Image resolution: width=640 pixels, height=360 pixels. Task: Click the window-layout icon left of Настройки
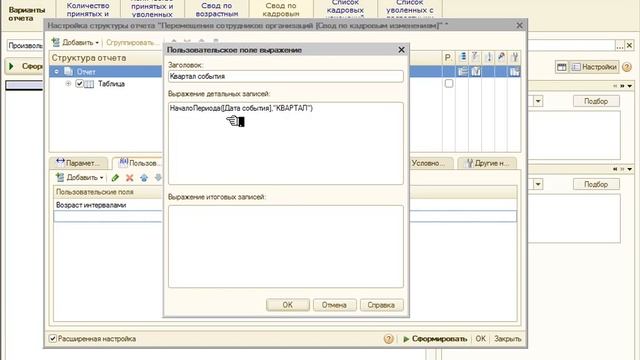pyautogui.click(x=562, y=67)
